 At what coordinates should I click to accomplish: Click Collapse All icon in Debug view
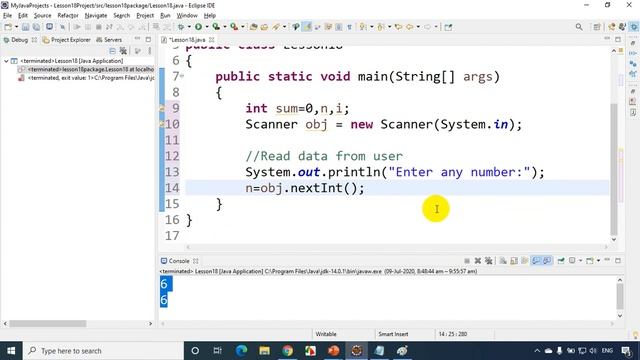pos(112,51)
